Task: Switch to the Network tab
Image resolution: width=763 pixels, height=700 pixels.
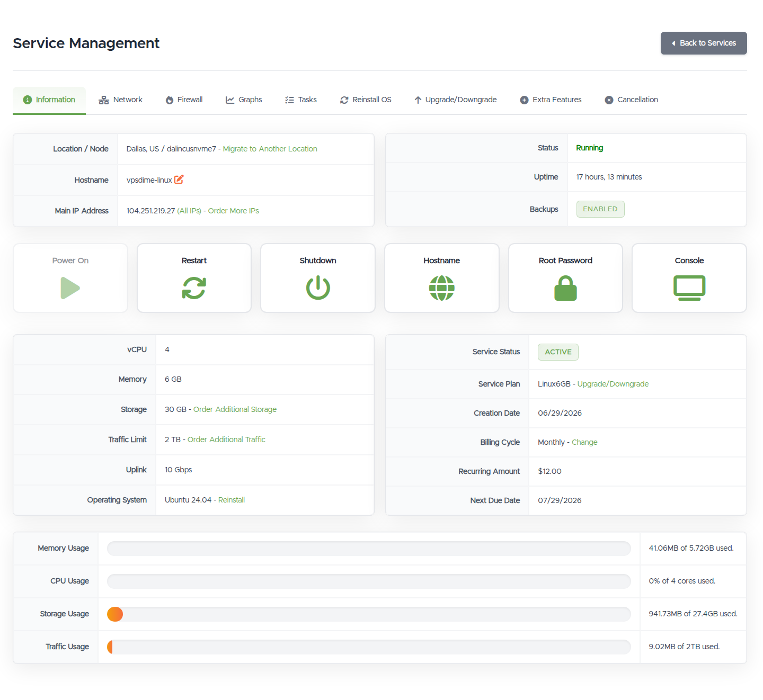Action: (121, 100)
